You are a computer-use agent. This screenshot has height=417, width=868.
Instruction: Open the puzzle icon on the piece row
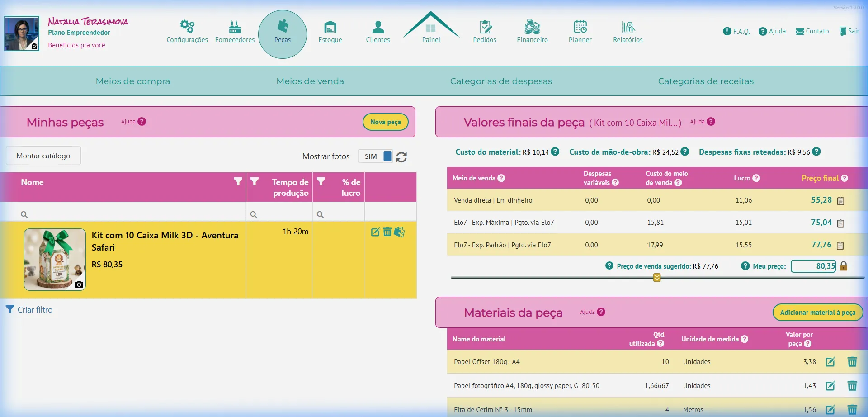pyautogui.click(x=400, y=232)
